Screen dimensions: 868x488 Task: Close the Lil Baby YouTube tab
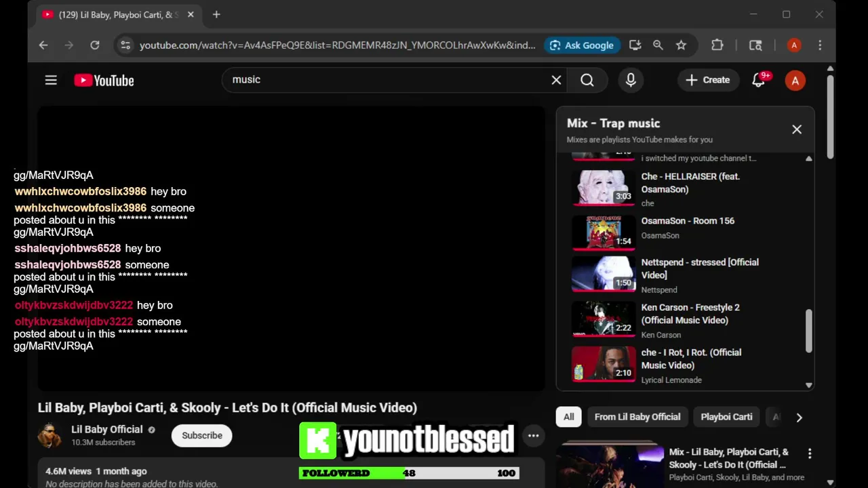[191, 14]
